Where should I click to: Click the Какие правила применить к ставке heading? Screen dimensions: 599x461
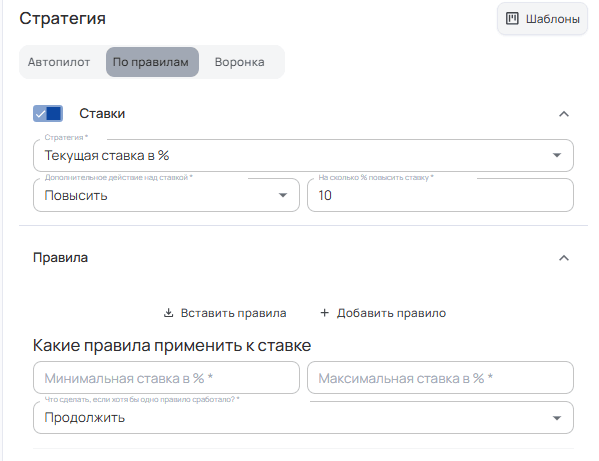point(172,345)
